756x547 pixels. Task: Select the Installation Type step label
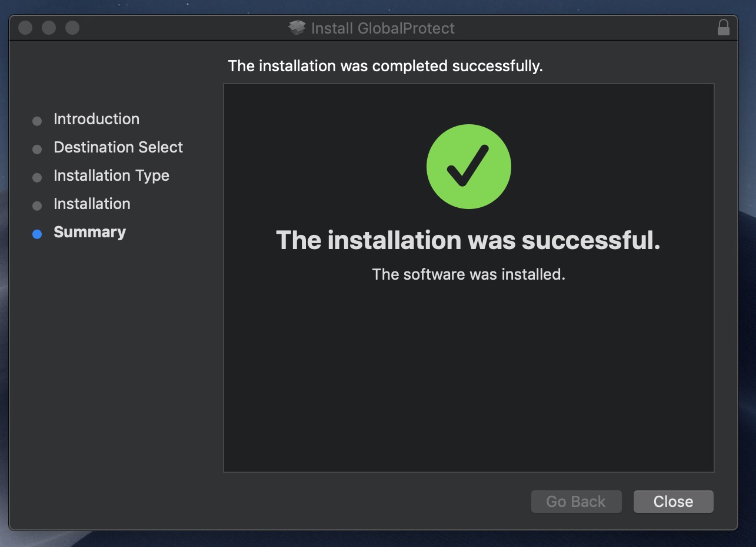(x=111, y=175)
